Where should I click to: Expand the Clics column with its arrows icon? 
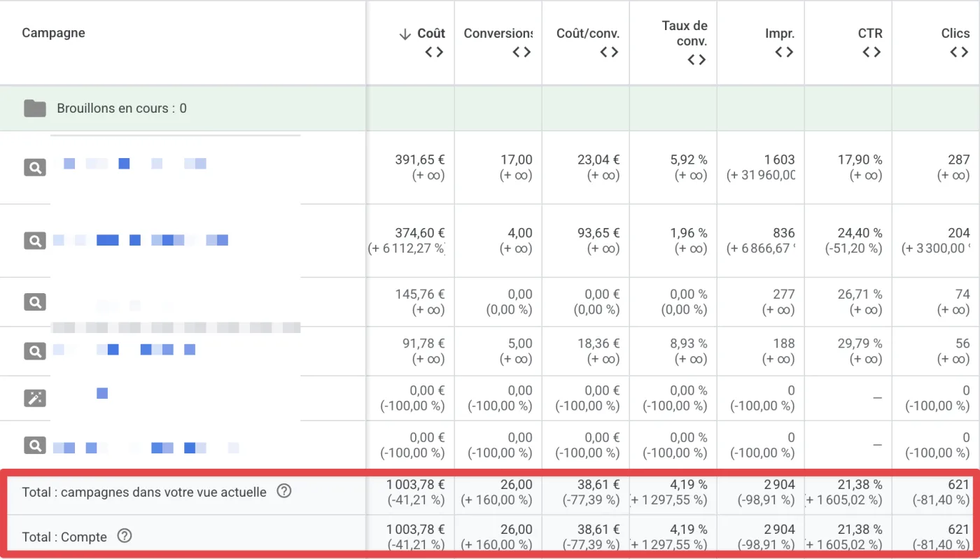[x=959, y=52]
